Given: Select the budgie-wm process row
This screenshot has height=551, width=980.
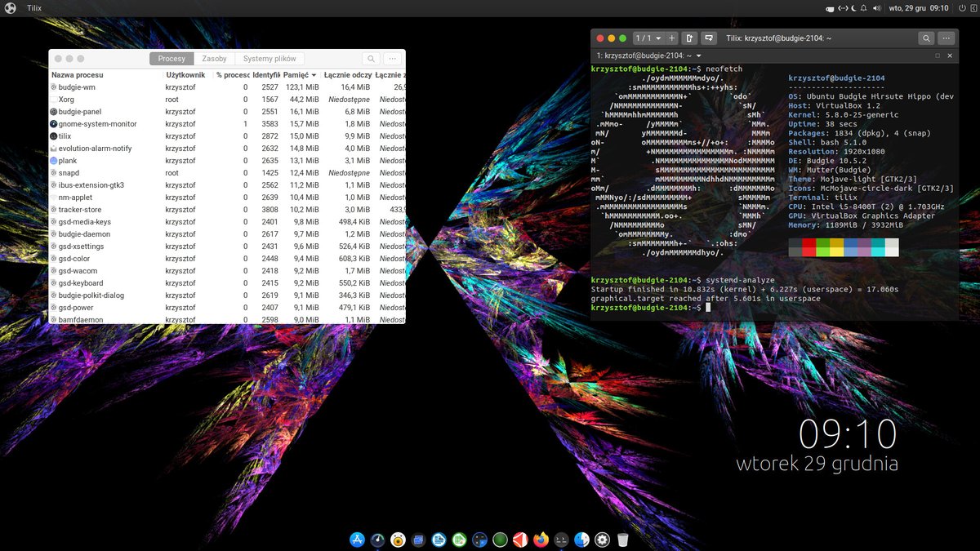Looking at the screenshot, I should 227,87.
